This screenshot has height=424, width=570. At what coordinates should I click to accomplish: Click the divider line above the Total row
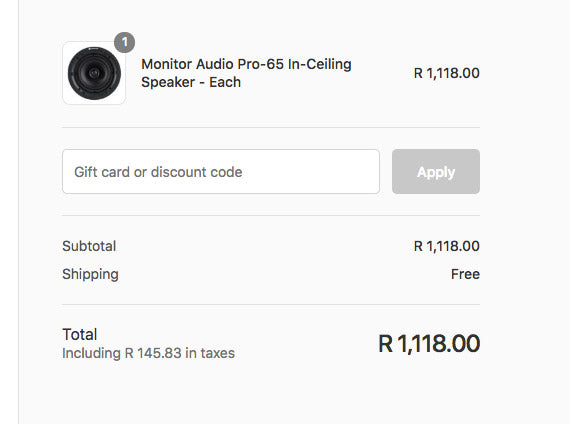[x=271, y=304]
